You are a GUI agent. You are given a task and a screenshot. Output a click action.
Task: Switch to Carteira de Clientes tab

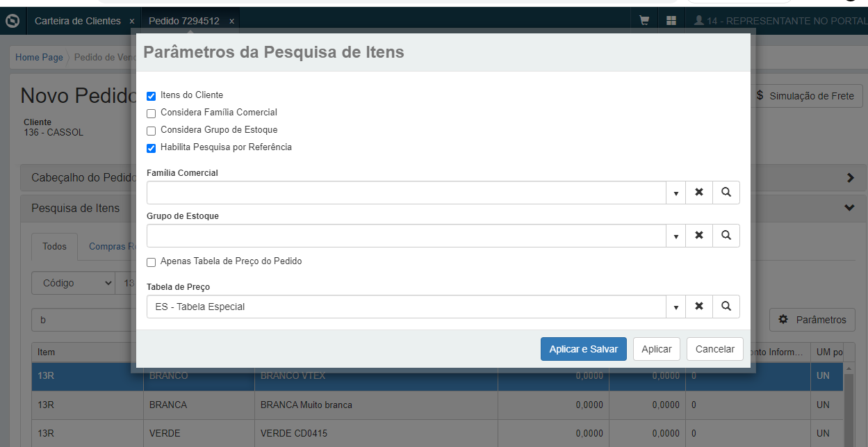pyautogui.click(x=77, y=21)
